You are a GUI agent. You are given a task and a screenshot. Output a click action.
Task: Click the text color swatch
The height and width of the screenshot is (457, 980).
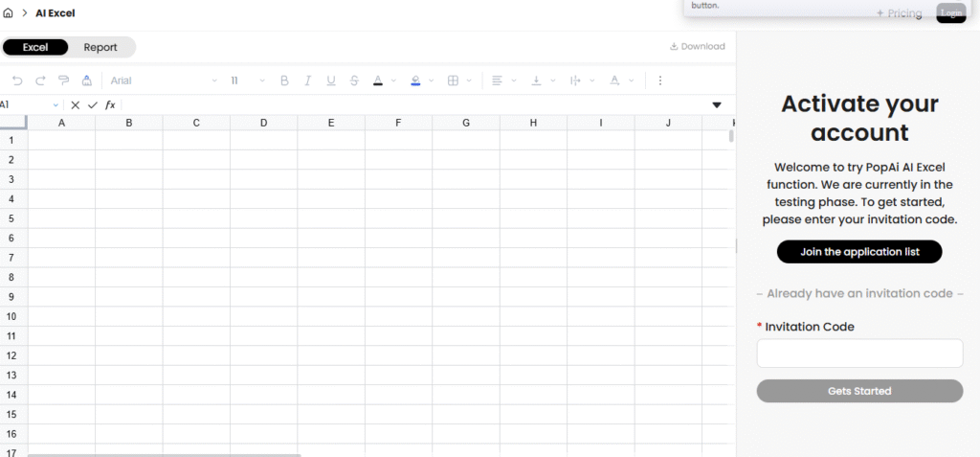tap(379, 80)
